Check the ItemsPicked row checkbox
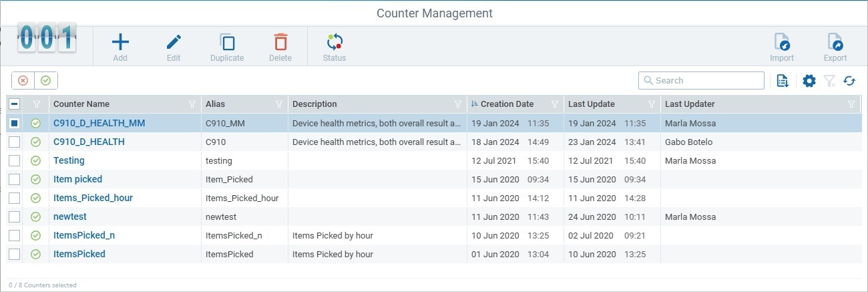 15,254
